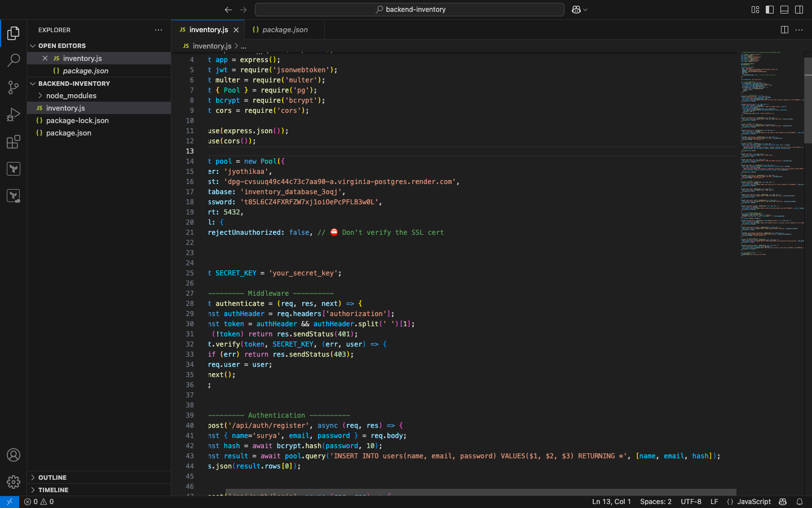
Task: Open the Extensions view
Action: (14, 142)
